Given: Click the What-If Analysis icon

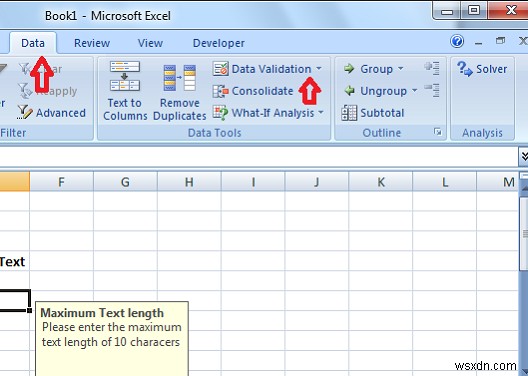Looking at the screenshot, I should tap(221, 113).
